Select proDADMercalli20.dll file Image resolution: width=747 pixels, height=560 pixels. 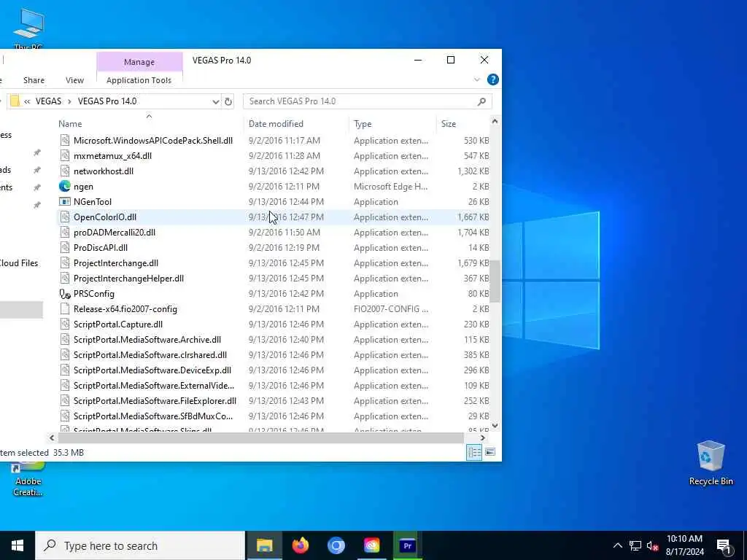point(115,233)
